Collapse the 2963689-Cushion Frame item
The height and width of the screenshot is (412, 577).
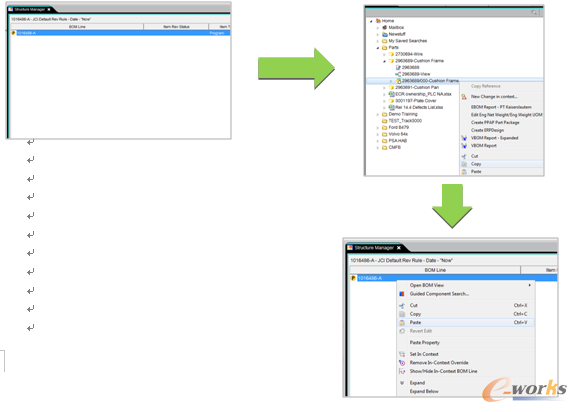click(x=384, y=61)
